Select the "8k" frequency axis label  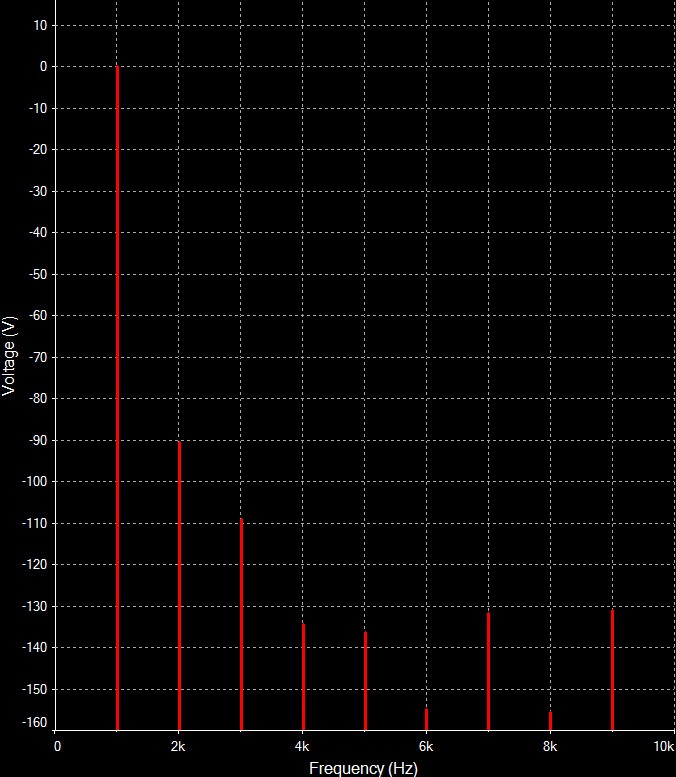[x=550, y=746]
